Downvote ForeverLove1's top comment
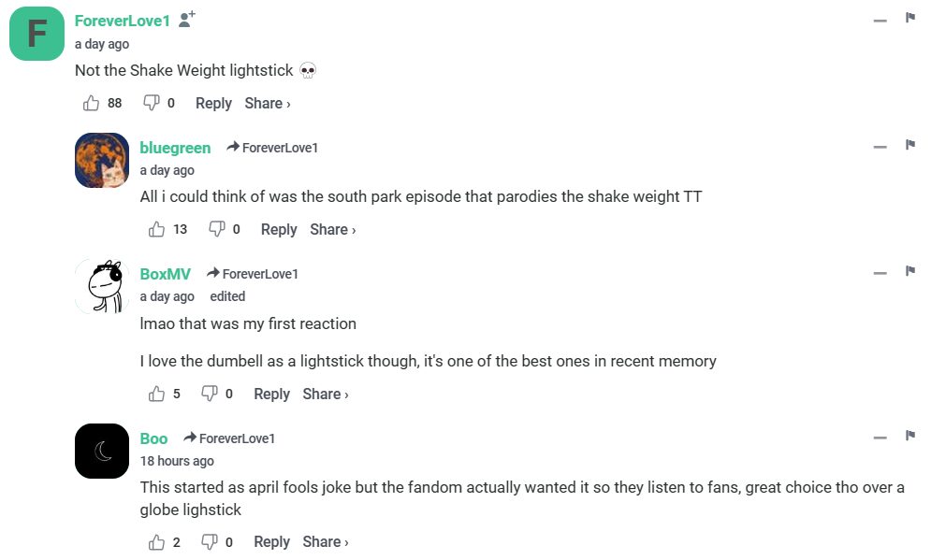This screenshot has width=931, height=560. pyautogui.click(x=151, y=103)
